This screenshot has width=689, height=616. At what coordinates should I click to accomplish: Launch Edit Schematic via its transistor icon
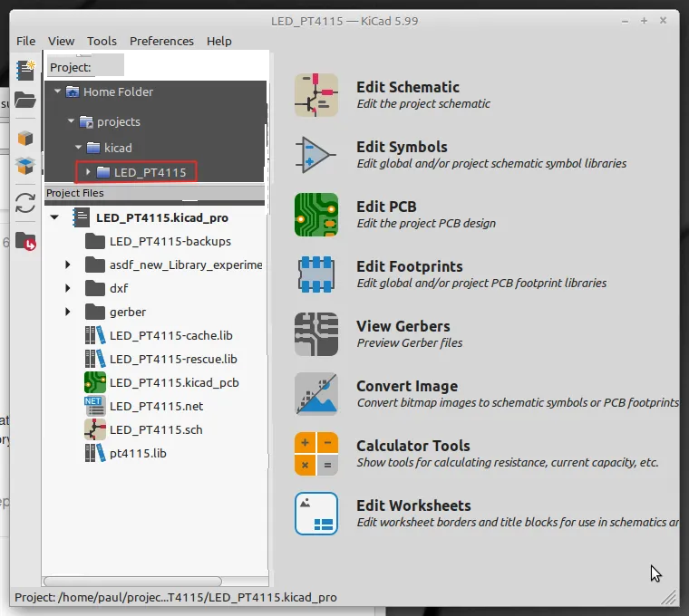point(315,95)
